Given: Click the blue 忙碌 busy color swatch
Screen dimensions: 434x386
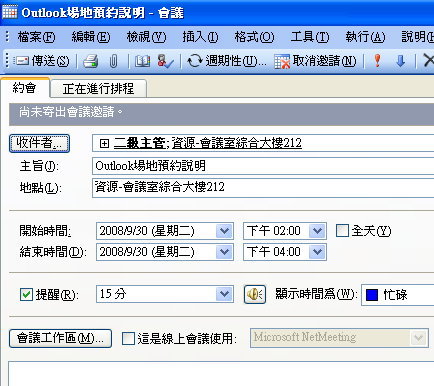Looking at the screenshot, I should click(x=372, y=295).
